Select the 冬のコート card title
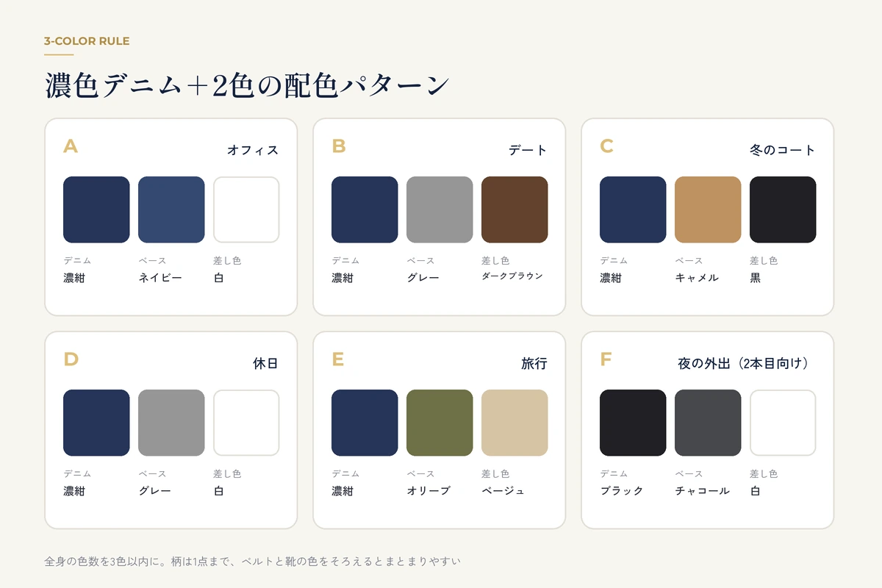882x588 pixels. click(783, 150)
